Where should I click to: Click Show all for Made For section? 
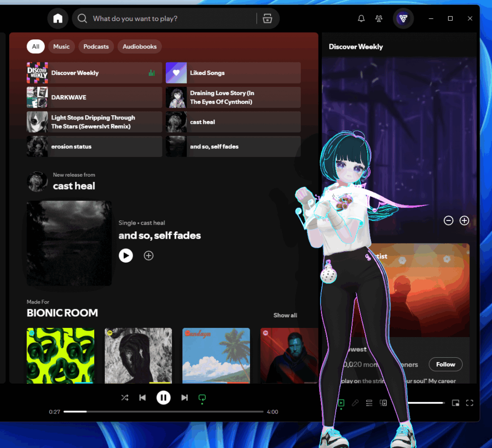pyautogui.click(x=285, y=315)
